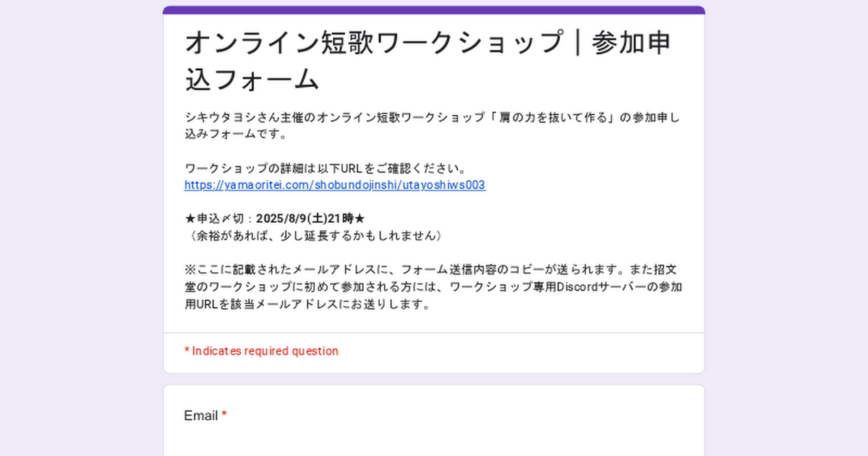
Task: Click the leading star before 申込〆切
Action: [190, 219]
